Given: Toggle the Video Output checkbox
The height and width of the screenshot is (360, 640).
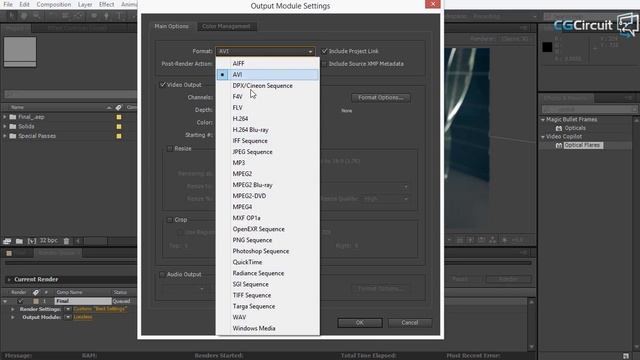Looking at the screenshot, I should (x=162, y=85).
